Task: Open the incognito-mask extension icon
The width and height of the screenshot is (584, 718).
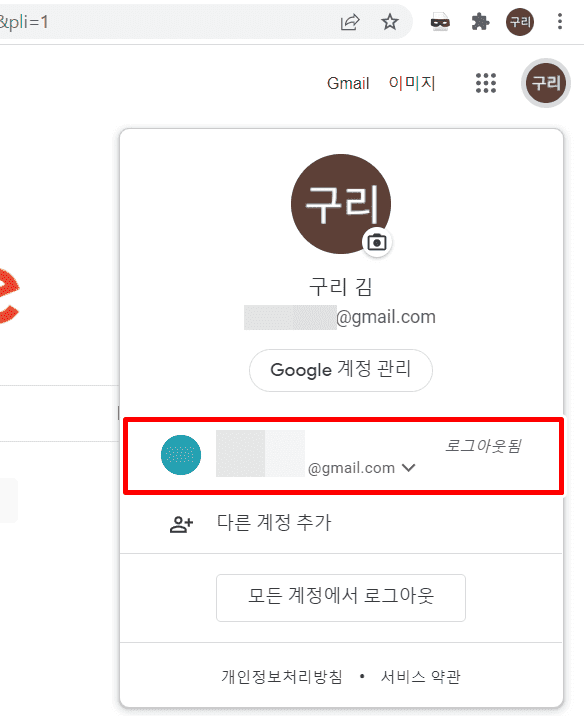Action: [x=440, y=22]
